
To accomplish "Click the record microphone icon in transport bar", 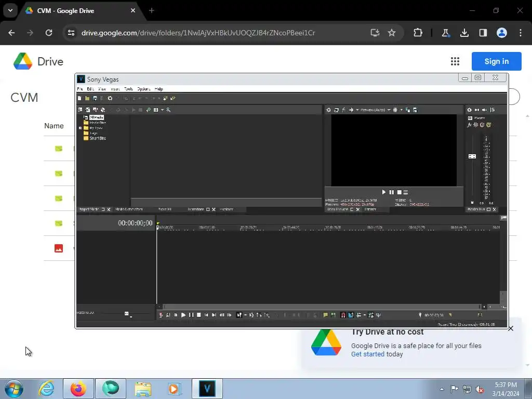I will point(161,315).
